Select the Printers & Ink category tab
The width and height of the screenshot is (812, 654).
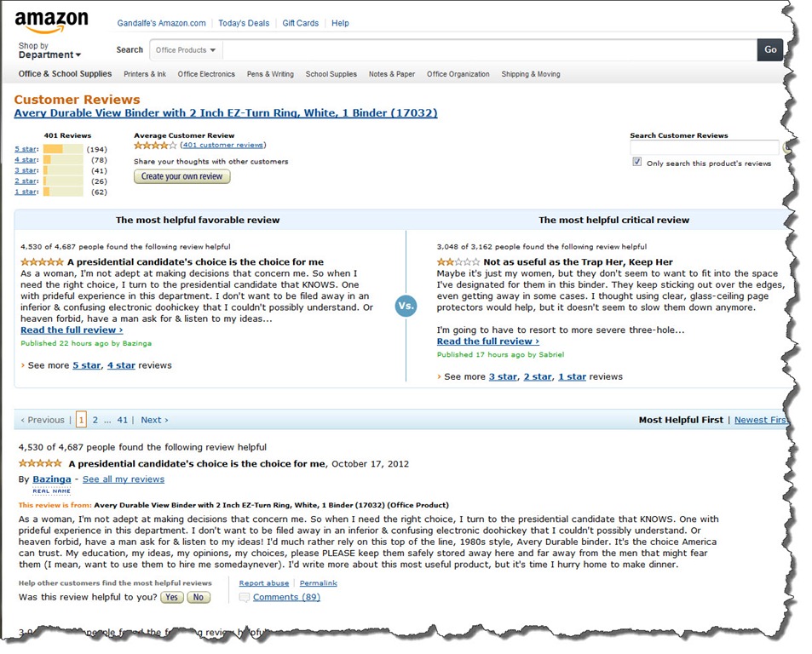[145, 74]
